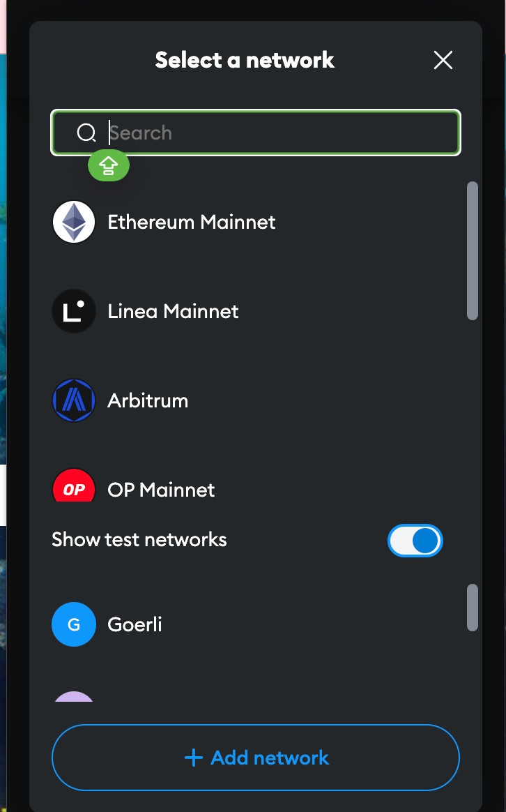Select Ethereum Mainnet from the list

(191, 222)
